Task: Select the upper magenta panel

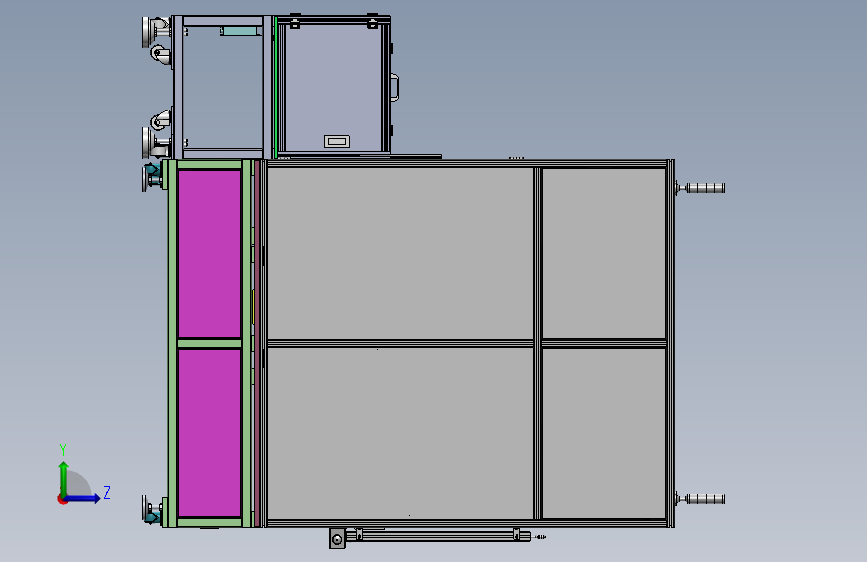Action: [209, 254]
